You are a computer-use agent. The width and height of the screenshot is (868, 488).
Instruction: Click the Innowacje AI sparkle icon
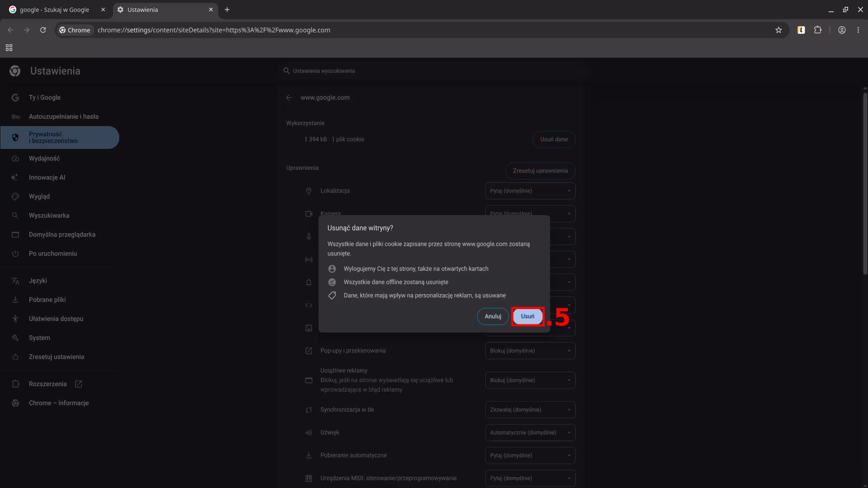coord(15,178)
